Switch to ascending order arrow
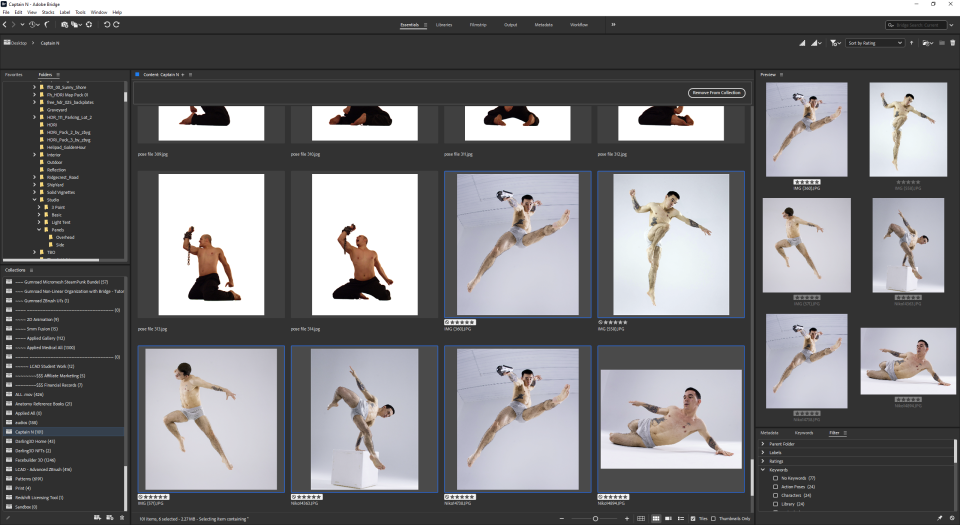Viewport: 960px width, 525px height. 912,43
